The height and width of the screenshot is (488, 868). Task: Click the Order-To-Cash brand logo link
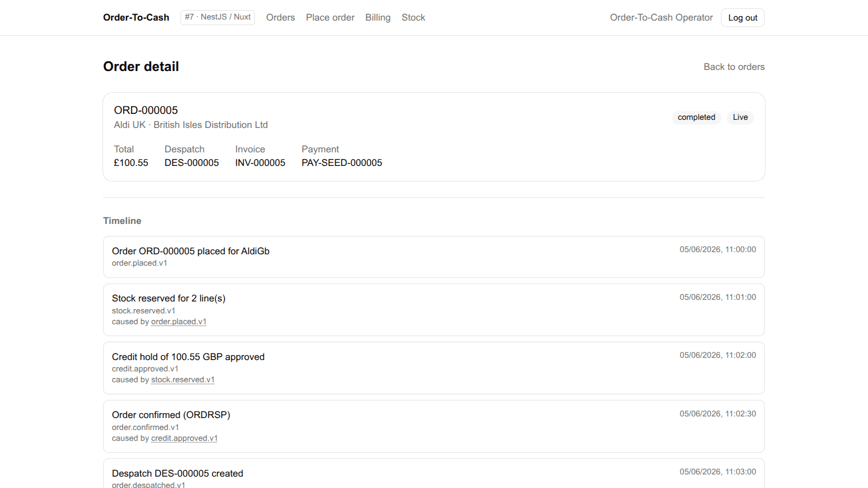(x=136, y=17)
